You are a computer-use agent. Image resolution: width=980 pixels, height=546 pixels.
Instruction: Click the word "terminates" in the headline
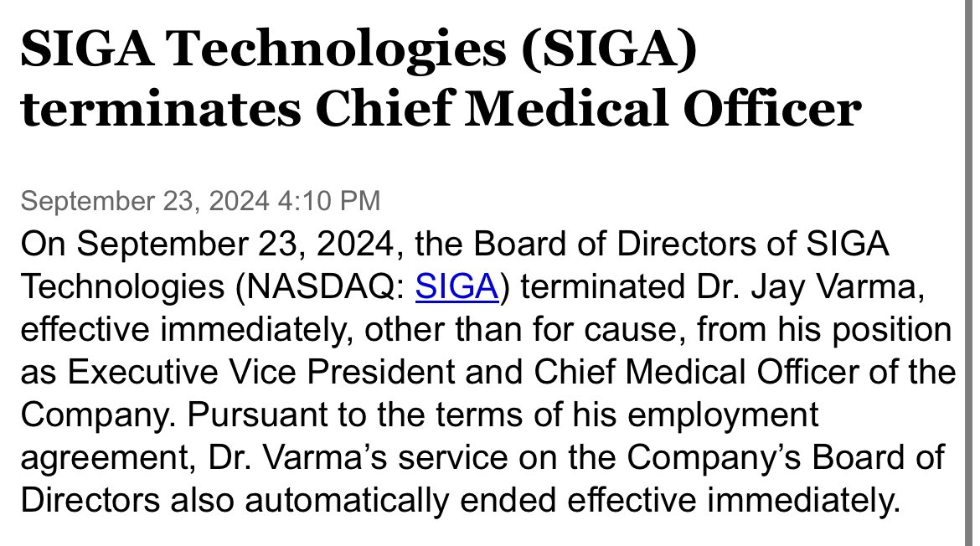[156, 110]
